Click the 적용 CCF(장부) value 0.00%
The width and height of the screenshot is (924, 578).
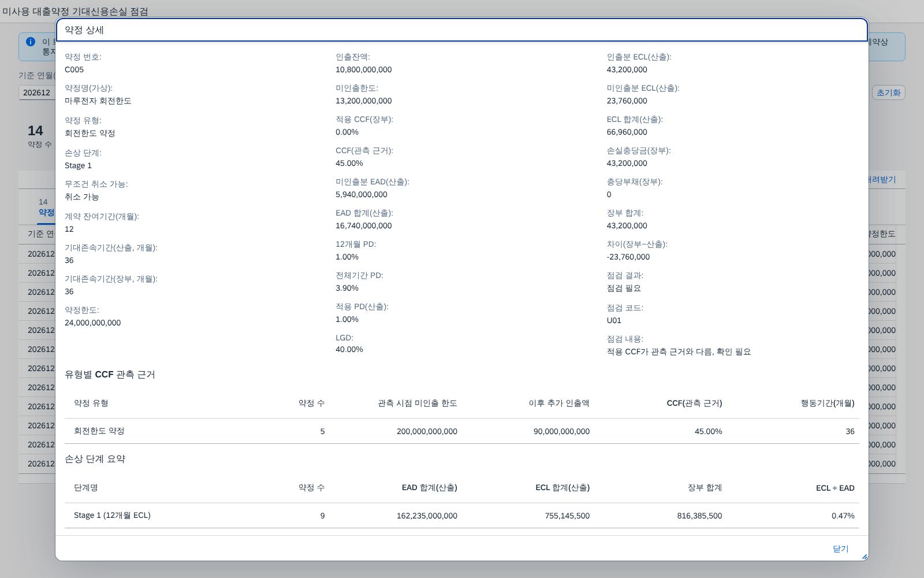point(347,132)
